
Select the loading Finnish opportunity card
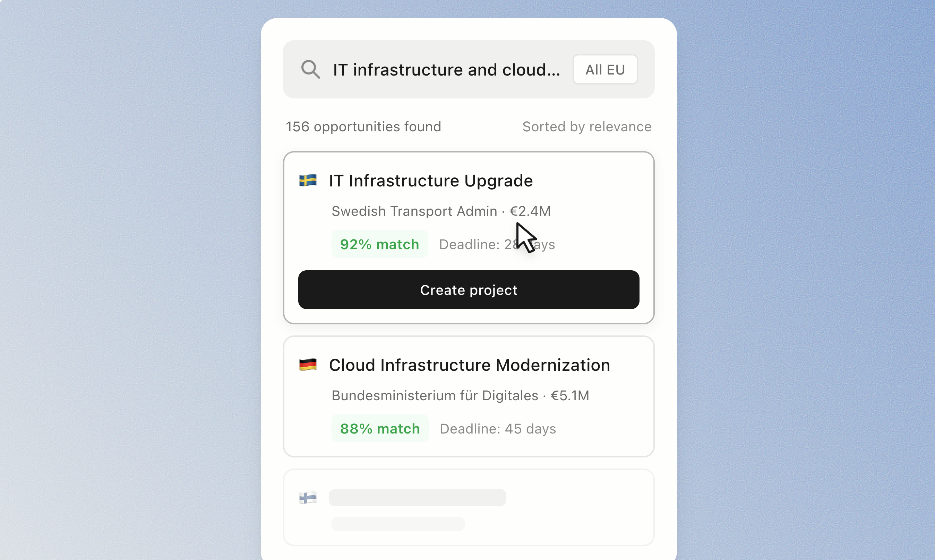click(469, 507)
